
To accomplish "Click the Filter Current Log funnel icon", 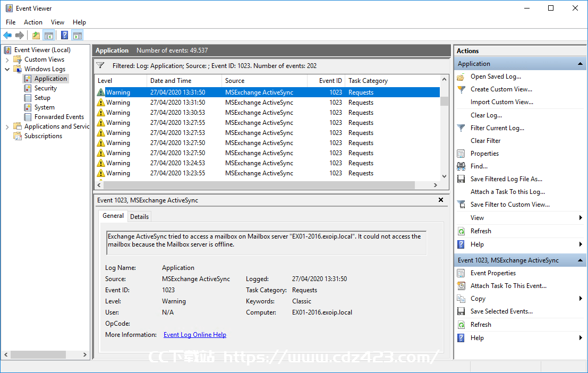I will 461,129.
